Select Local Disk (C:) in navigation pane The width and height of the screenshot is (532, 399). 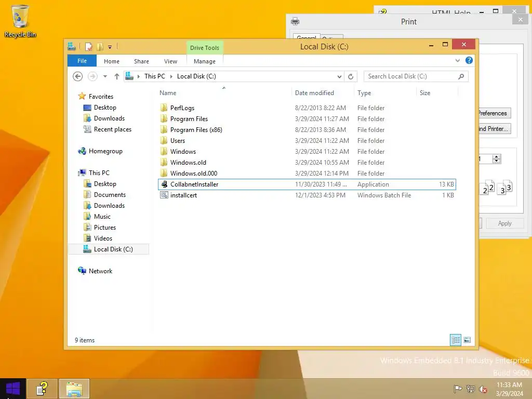(x=109, y=249)
